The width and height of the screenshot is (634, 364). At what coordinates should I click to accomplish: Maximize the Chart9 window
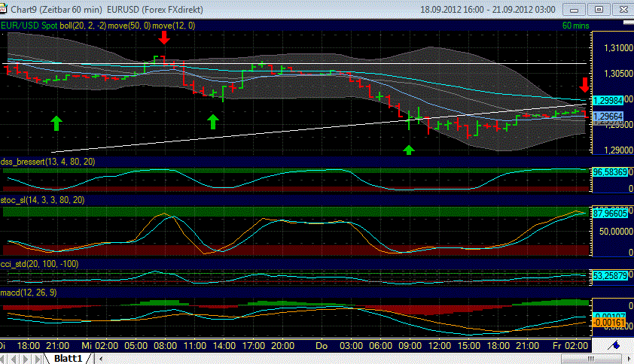click(x=599, y=9)
